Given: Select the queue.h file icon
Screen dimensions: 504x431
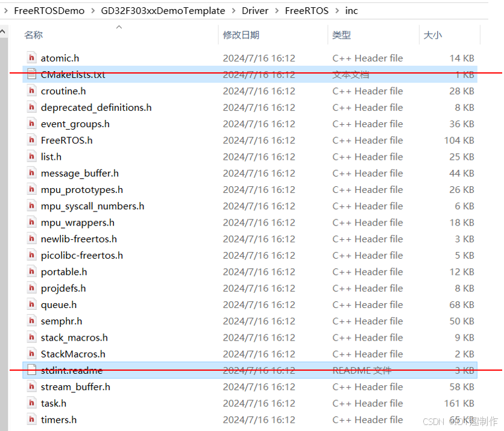Looking at the screenshot, I should click(31, 304).
